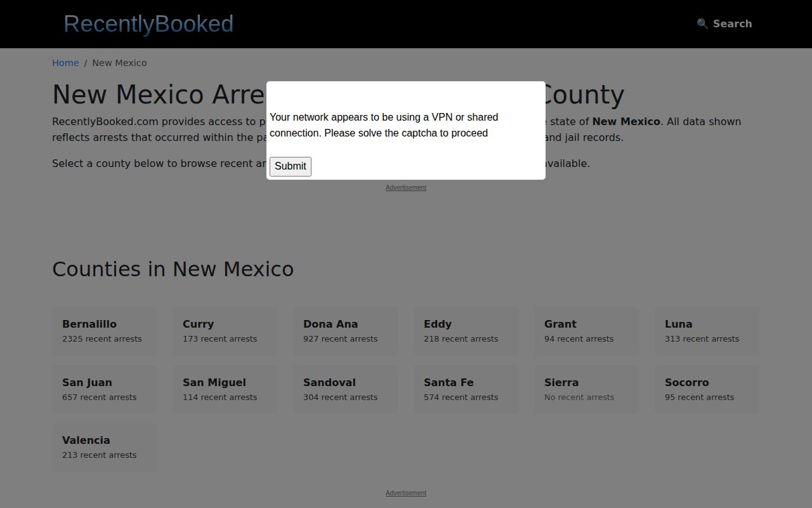812x508 pixels.
Task: Click the "No recent arrests" text
Action: pyautogui.click(x=579, y=398)
